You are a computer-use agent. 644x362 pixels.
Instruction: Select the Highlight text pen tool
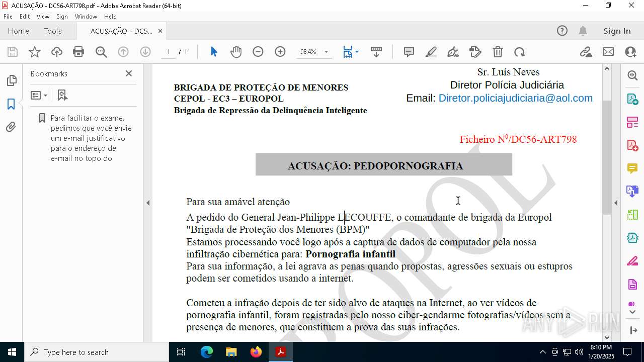(x=431, y=52)
